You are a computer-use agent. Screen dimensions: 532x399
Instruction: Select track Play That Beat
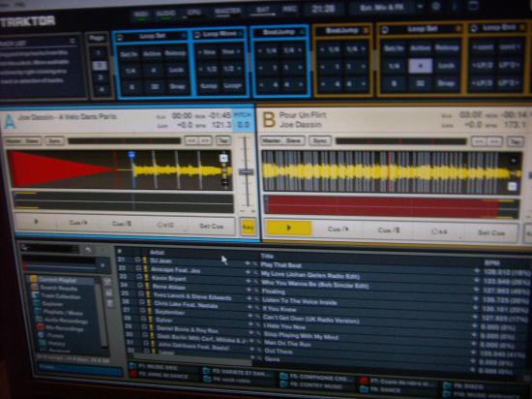coord(281,264)
